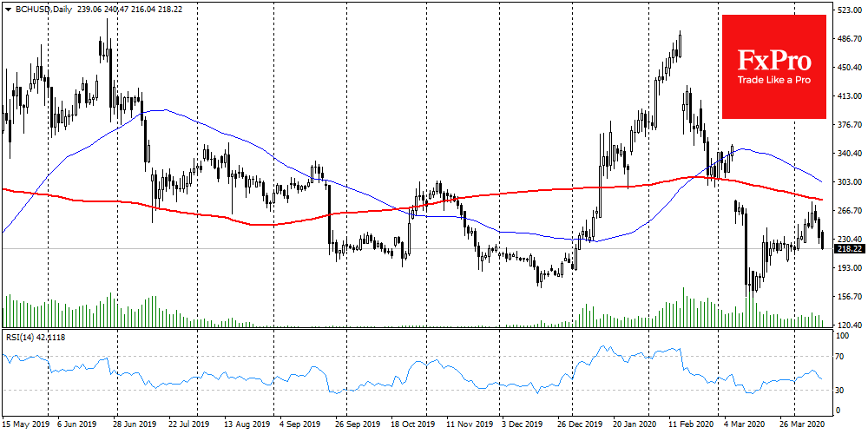Select the current price tag 218.22

click(x=849, y=249)
